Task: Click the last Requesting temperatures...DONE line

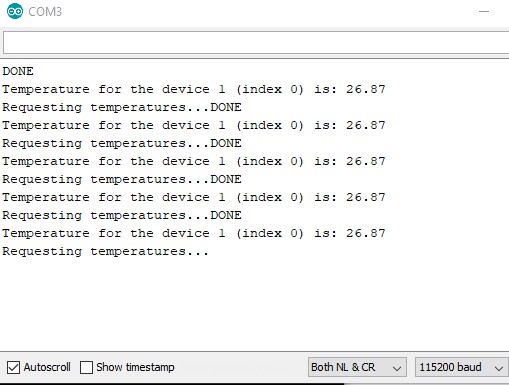Action: (x=122, y=215)
